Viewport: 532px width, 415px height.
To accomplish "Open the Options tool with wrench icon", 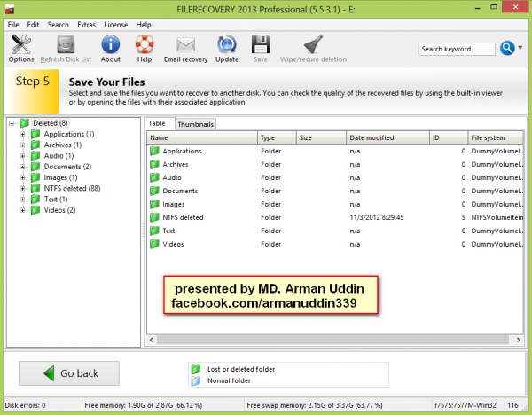I will coord(21,49).
